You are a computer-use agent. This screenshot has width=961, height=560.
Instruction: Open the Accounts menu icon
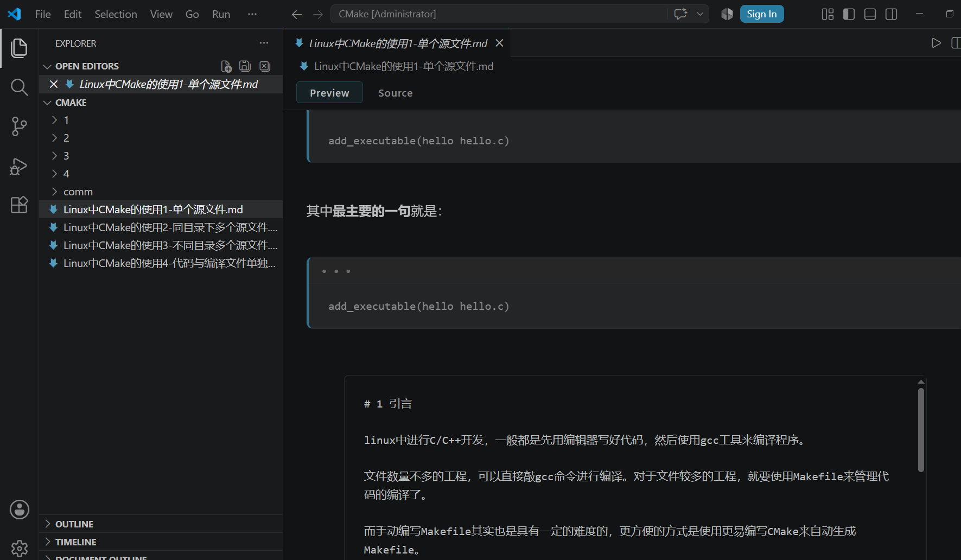tap(19, 510)
